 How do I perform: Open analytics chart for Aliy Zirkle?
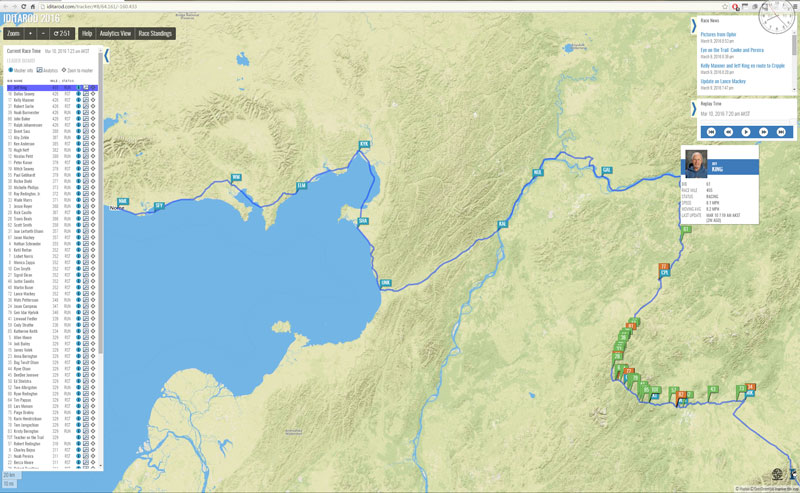[86, 137]
